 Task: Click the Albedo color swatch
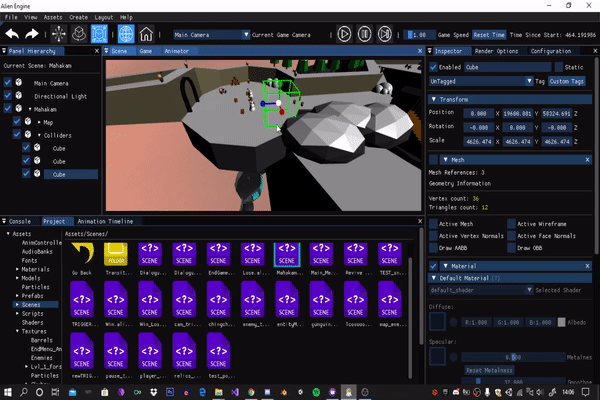click(x=561, y=322)
